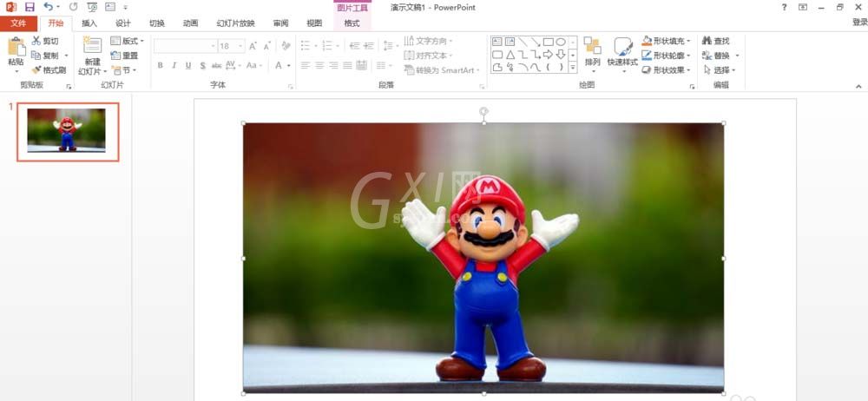Open font color A dropdown arrow
868x401 pixels.
[289, 65]
